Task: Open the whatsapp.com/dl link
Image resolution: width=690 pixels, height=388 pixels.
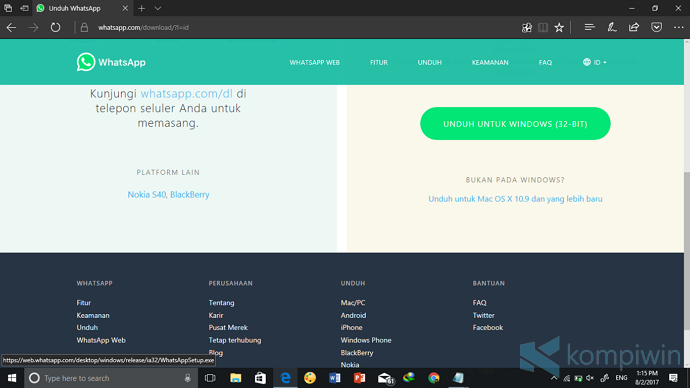Action: (186, 94)
